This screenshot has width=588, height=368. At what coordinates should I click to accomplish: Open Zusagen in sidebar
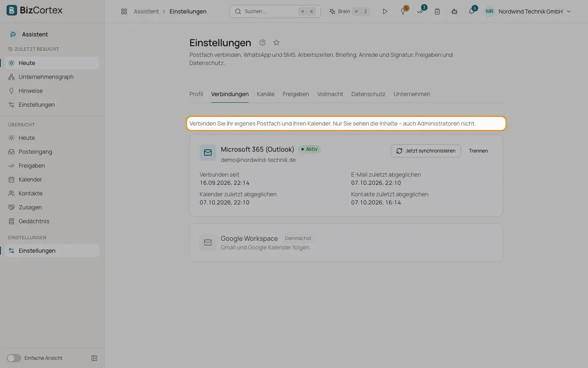52,207
